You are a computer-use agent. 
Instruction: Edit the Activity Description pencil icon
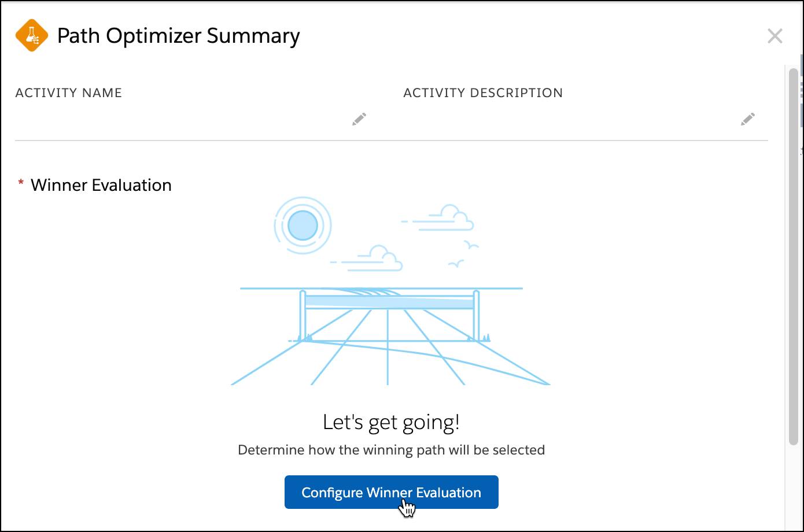tap(748, 119)
